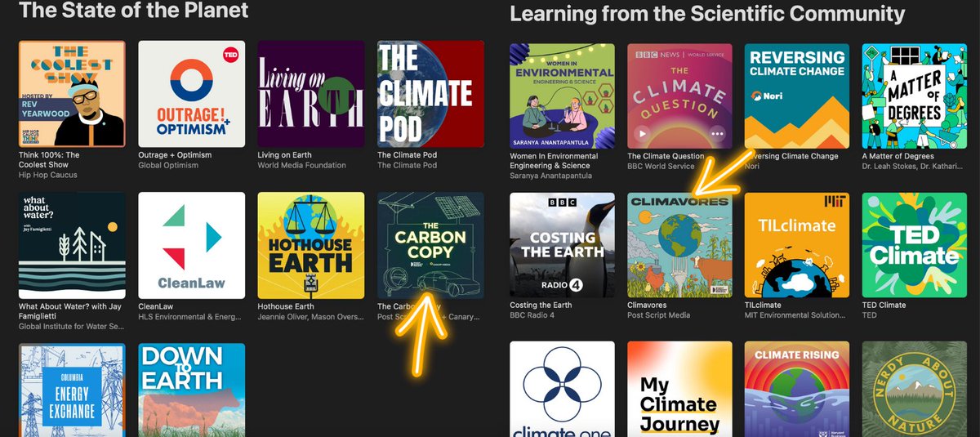The height and width of the screenshot is (437, 980).
Task: Click 'Post Script Media' under Climavores
Action: (658, 315)
